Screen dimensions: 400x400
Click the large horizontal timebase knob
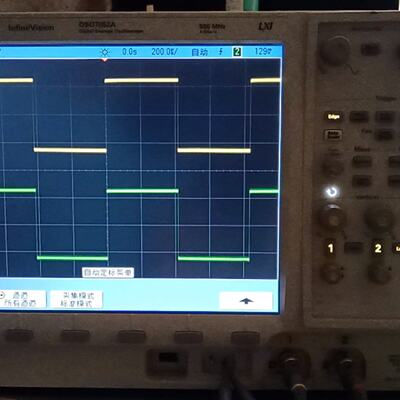336,51
